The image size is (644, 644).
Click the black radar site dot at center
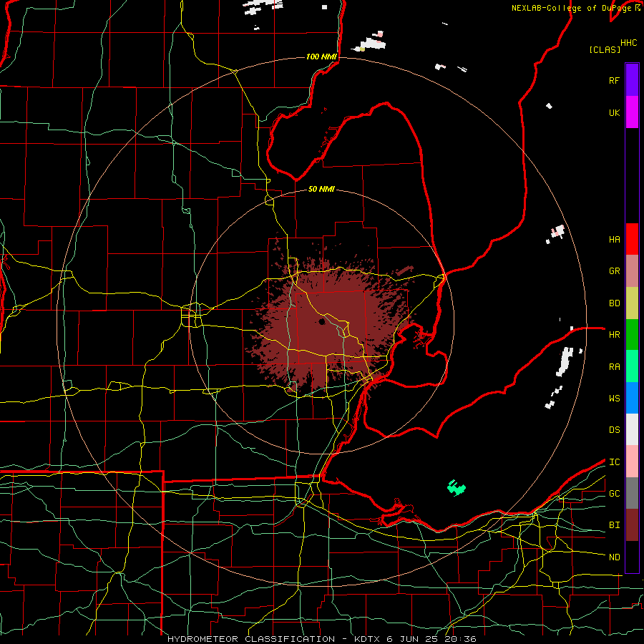point(322,321)
